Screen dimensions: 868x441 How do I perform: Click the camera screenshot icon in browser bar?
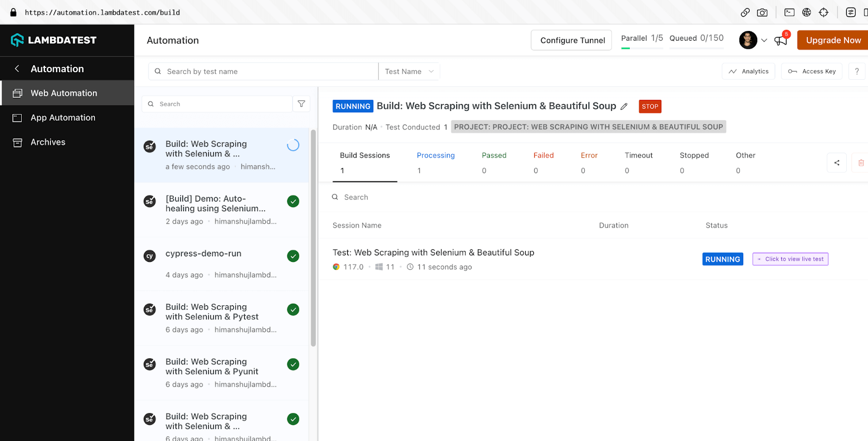coord(762,12)
